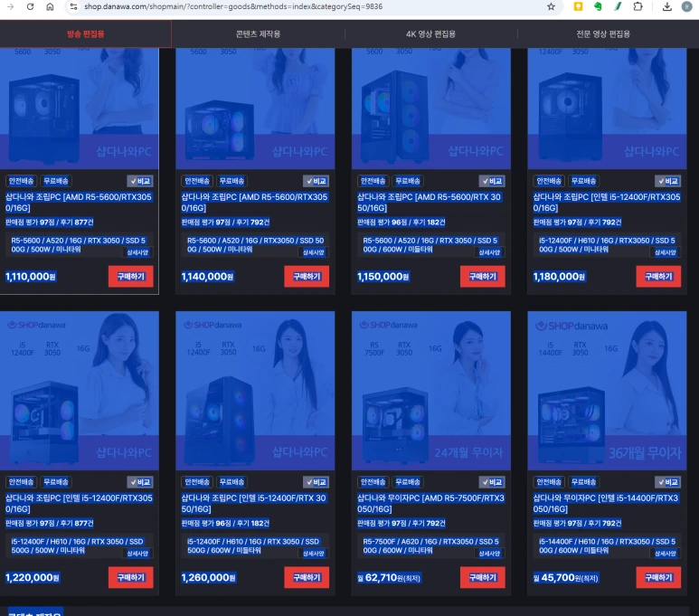
Task: Open the green elephant extension icon
Action: [x=599, y=6]
